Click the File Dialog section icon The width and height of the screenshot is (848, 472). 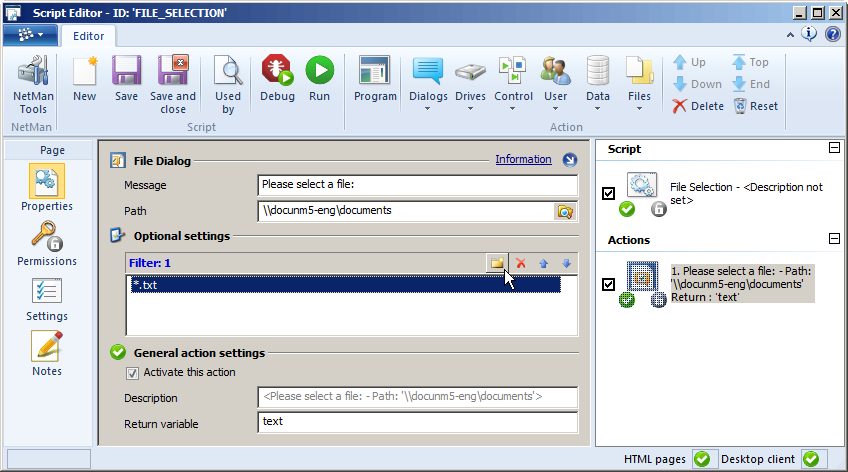coord(117,161)
